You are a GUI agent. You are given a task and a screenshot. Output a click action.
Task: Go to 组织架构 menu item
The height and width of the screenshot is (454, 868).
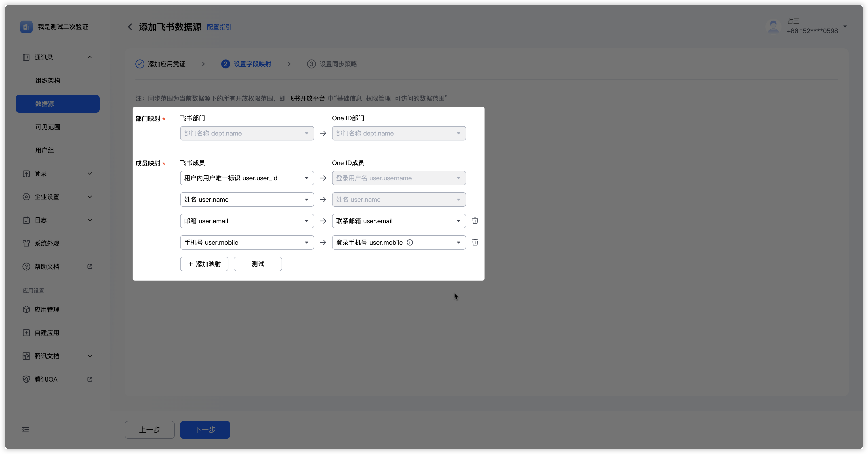[x=48, y=81]
